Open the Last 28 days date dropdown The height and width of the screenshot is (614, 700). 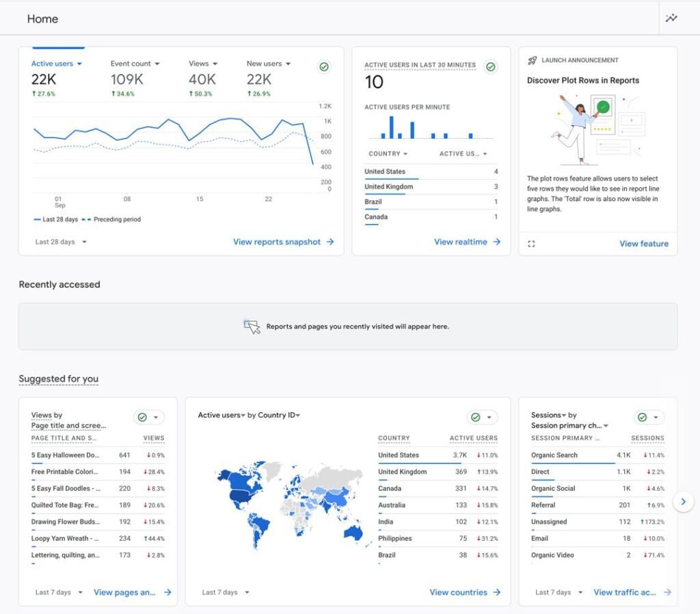pyautogui.click(x=61, y=241)
